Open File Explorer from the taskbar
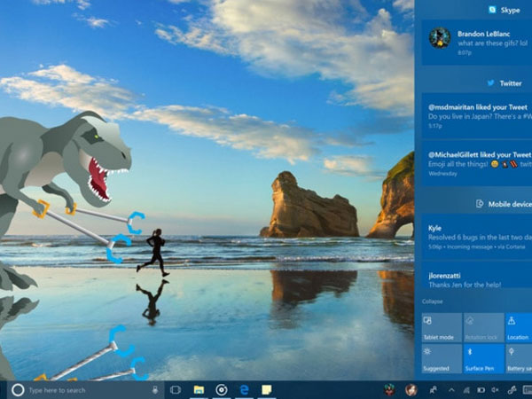Image resolution: width=532 pixels, height=399 pixels. (x=199, y=390)
